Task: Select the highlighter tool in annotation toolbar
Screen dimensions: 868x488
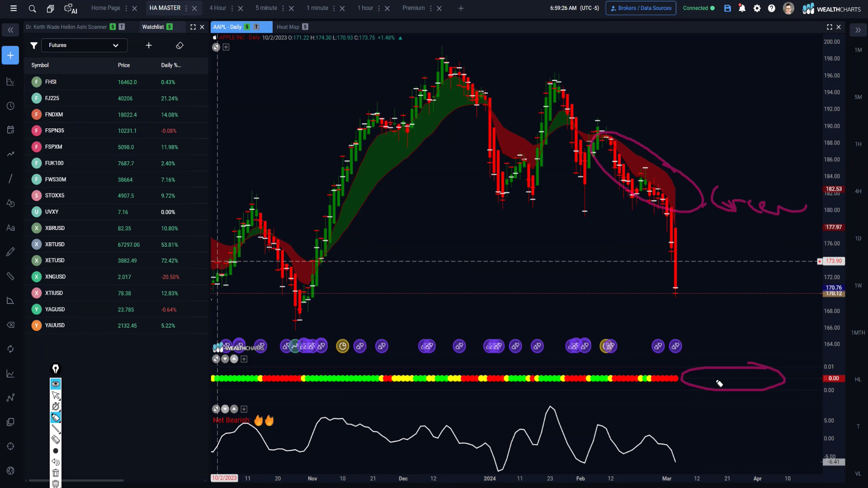Action: click(56, 418)
